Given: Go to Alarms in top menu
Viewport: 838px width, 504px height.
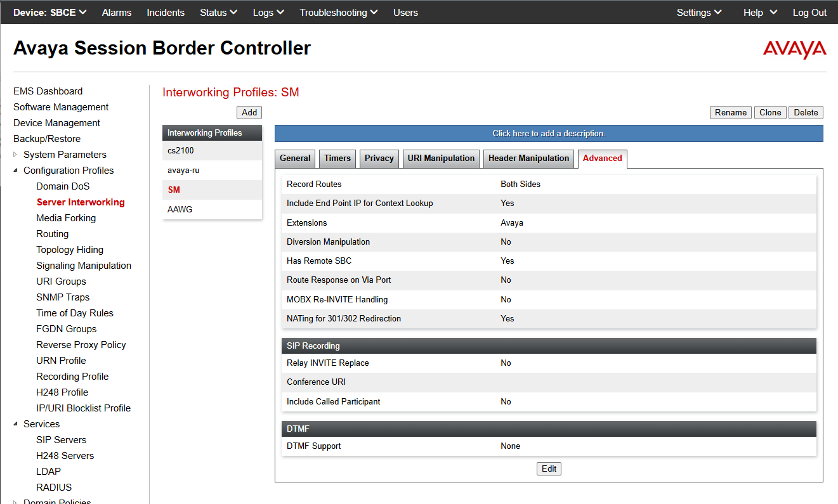Looking at the screenshot, I should click(x=117, y=13).
